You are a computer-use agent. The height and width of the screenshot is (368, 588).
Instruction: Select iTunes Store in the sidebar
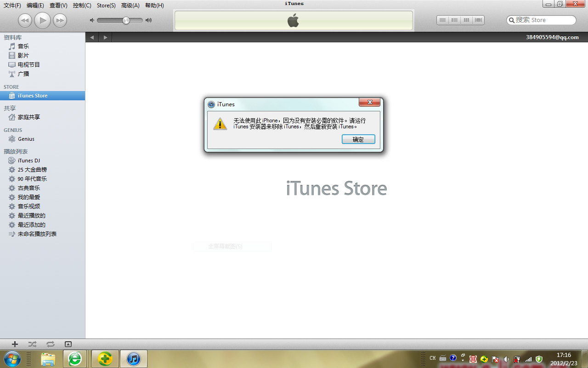(42, 96)
